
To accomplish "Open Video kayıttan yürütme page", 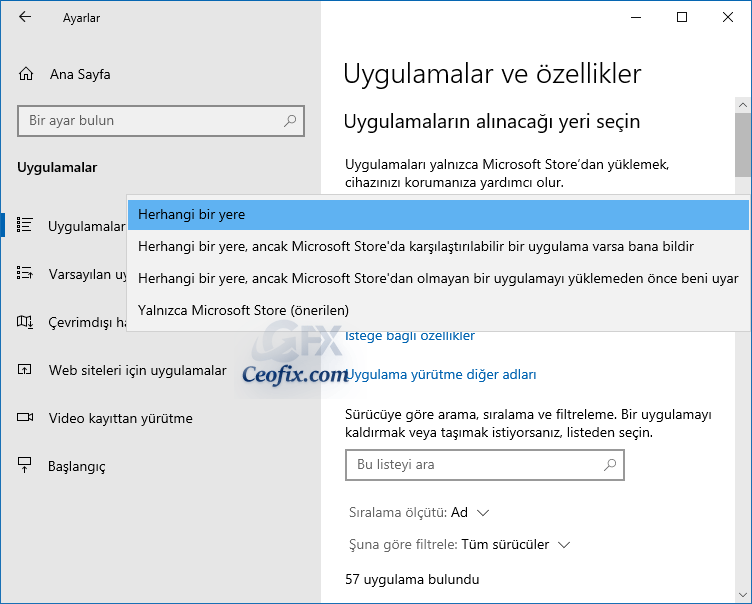I will coord(120,418).
